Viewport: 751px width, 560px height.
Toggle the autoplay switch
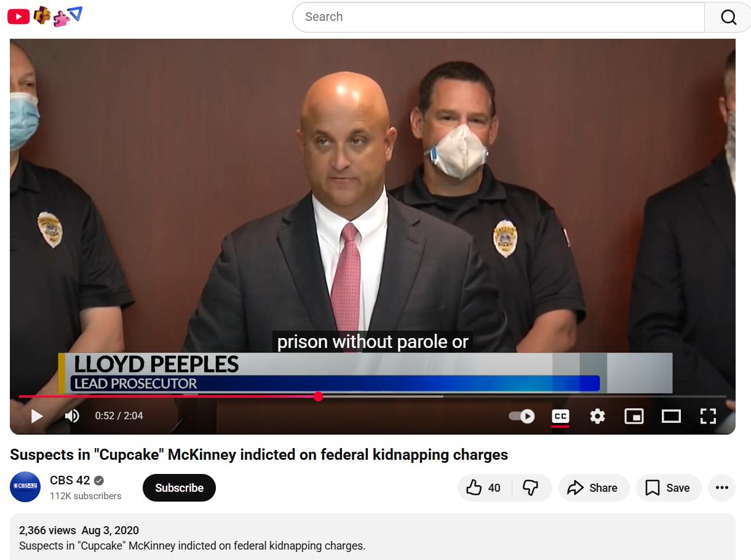point(522,416)
